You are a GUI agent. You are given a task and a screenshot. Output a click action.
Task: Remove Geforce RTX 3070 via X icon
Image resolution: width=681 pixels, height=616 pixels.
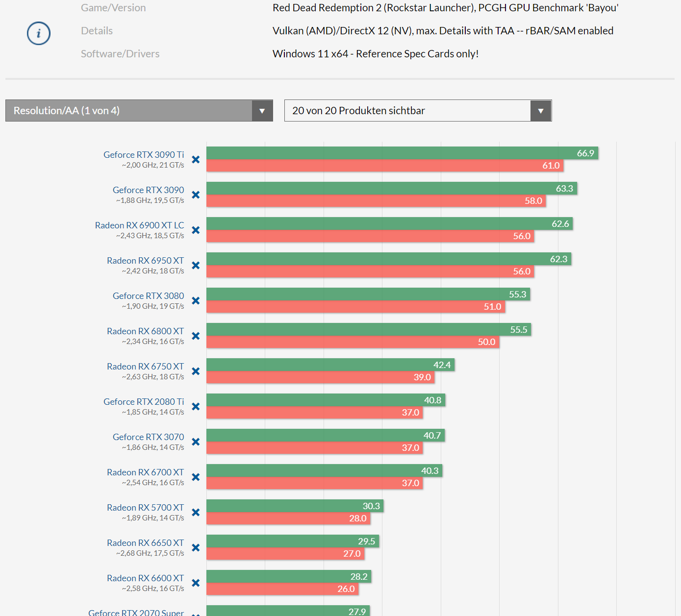click(196, 442)
